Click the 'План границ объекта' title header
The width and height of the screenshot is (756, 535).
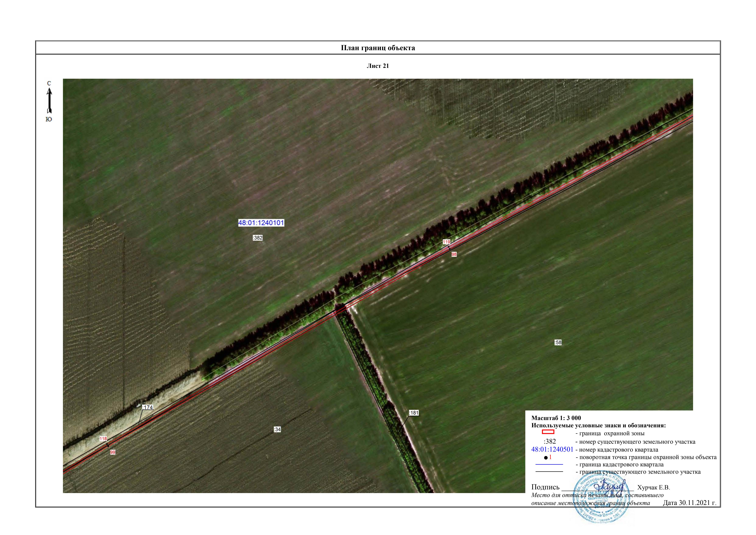click(x=378, y=48)
